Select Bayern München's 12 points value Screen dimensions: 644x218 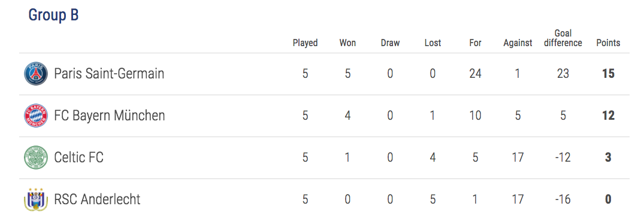[608, 116]
